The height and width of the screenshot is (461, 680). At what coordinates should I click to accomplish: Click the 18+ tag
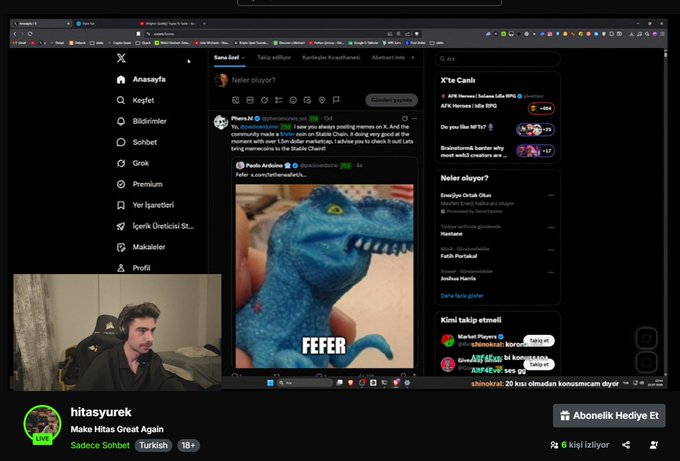coord(188,445)
